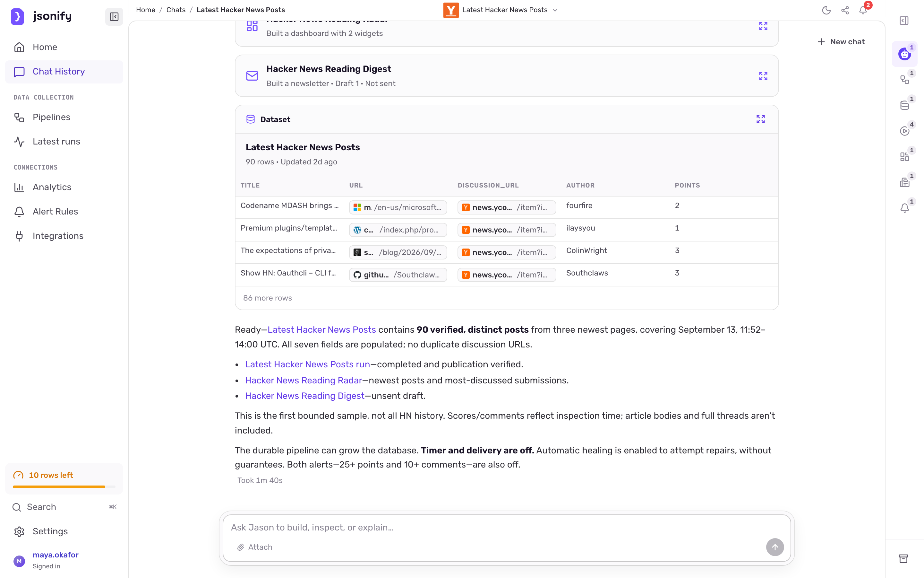Click Home breadcrumb link
Image resolution: width=924 pixels, height=578 pixels.
point(145,10)
